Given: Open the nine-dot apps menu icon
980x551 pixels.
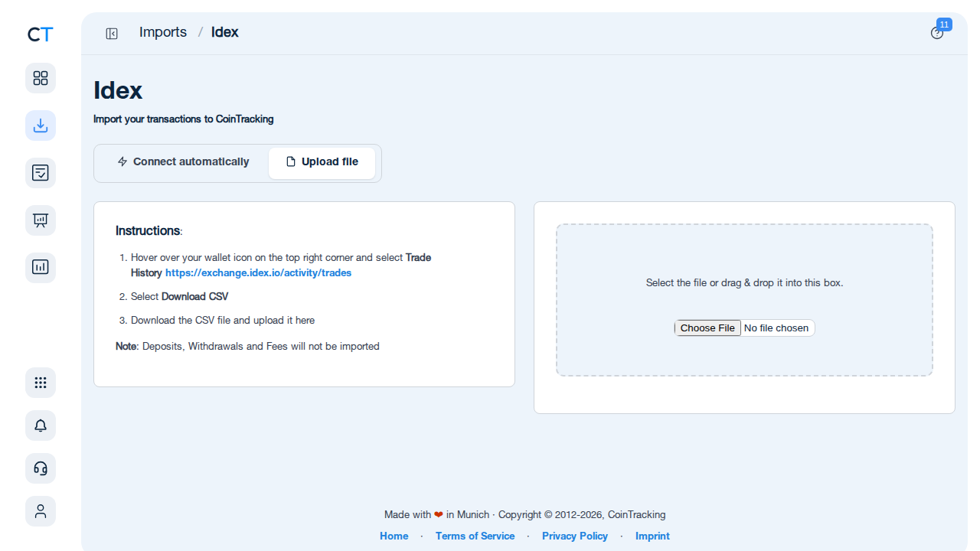Looking at the screenshot, I should (x=41, y=383).
